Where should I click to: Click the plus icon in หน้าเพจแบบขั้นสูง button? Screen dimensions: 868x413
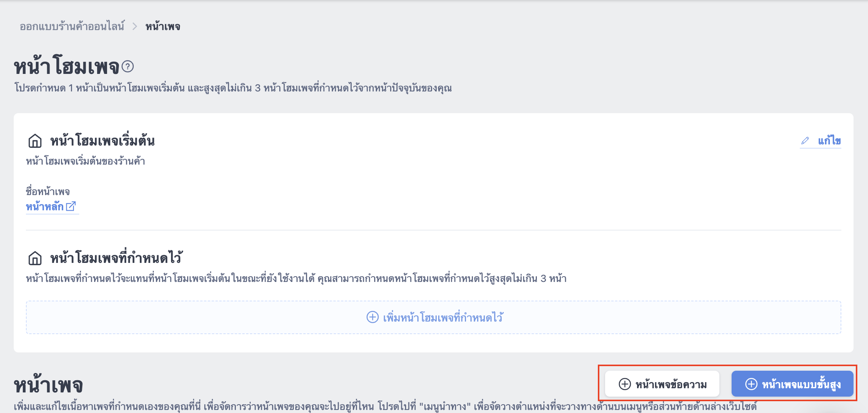pos(751,384)
